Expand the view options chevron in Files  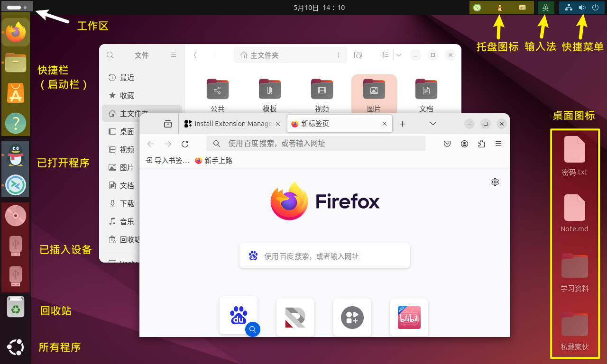[399, 55]
